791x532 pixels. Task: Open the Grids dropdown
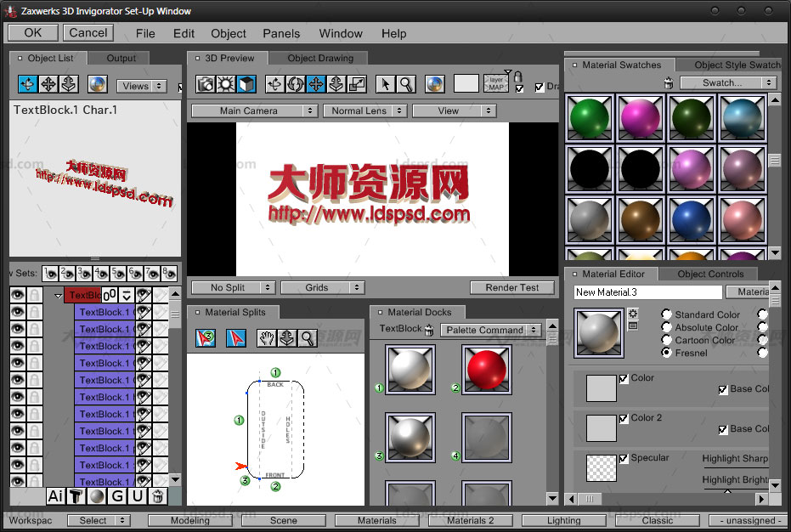click(x=322, y=287)
